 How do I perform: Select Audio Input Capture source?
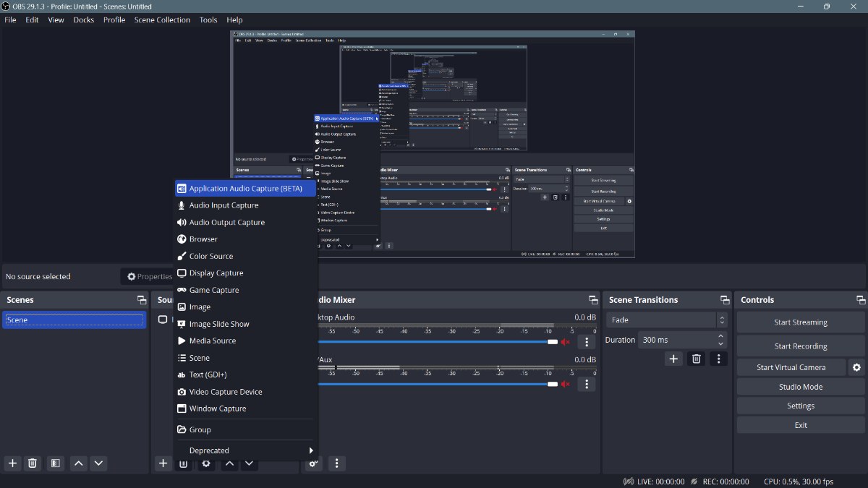coord(246,205)
